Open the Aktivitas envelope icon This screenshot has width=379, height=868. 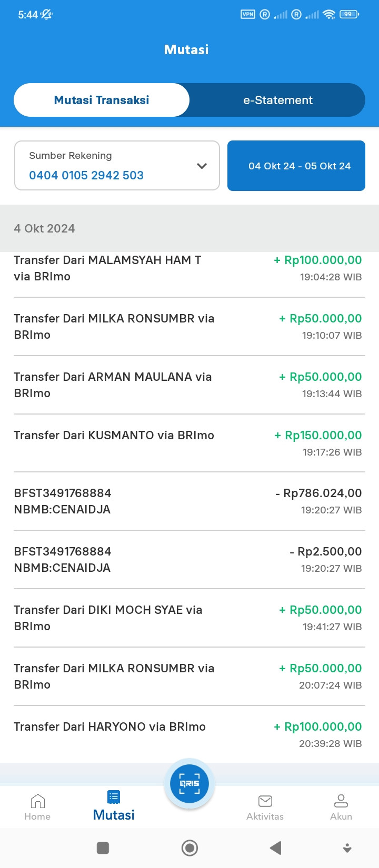(x=265, y=801)
